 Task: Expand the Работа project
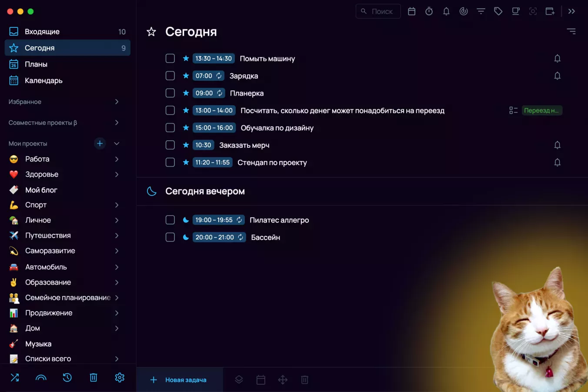[x=117, y=159]
